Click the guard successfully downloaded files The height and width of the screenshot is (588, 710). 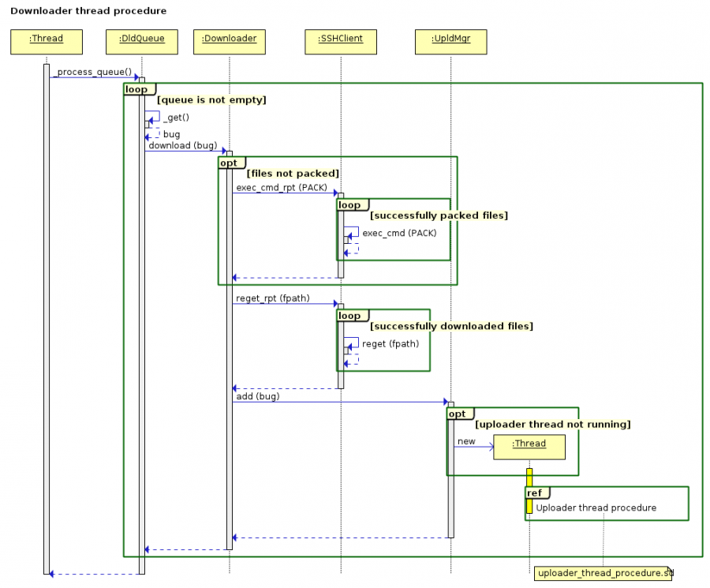coord(450,326)
